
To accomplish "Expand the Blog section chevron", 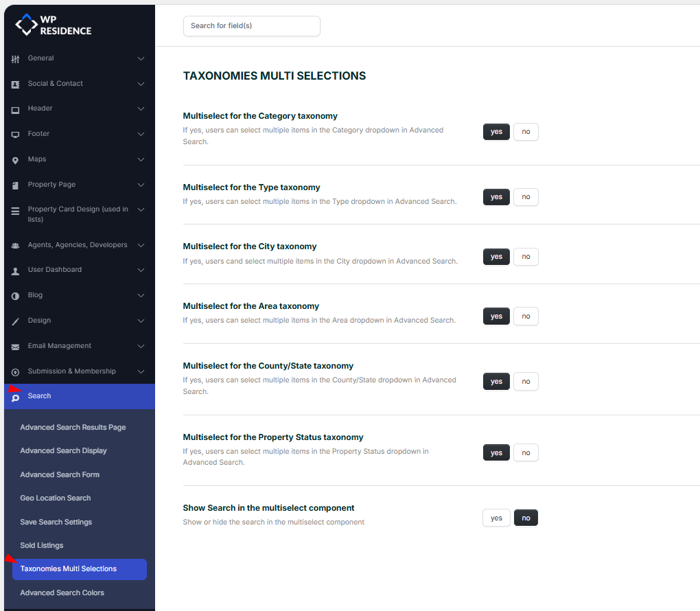I will tap(141, 295).
